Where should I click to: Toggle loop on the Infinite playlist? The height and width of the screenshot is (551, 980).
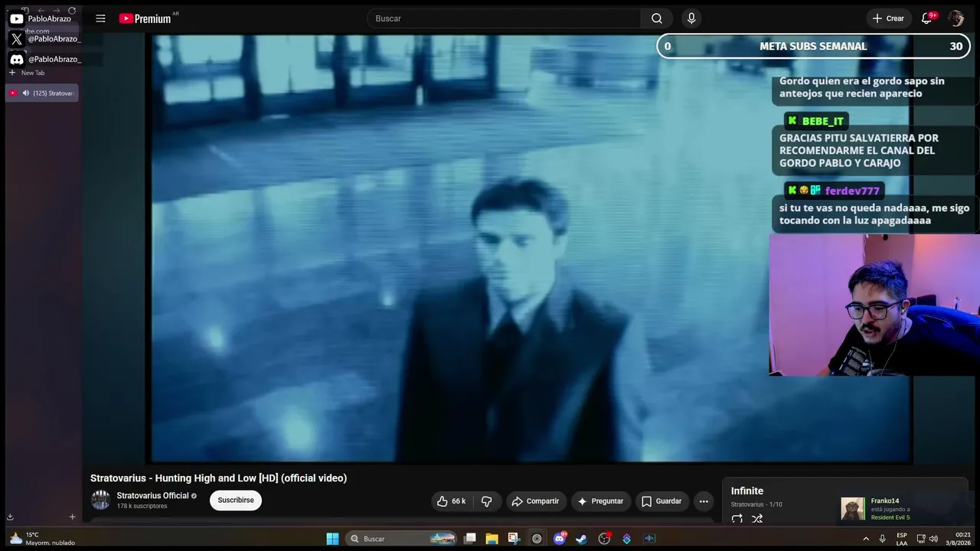pos(737,519)
